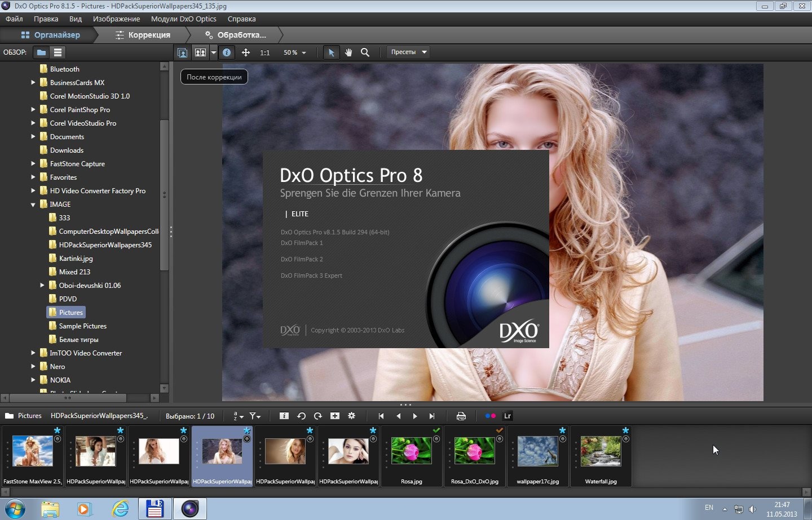The image size is (812, 520).
Task: Expand the Oboi-devushki 01.06 folder
Action: pos(42,286)
